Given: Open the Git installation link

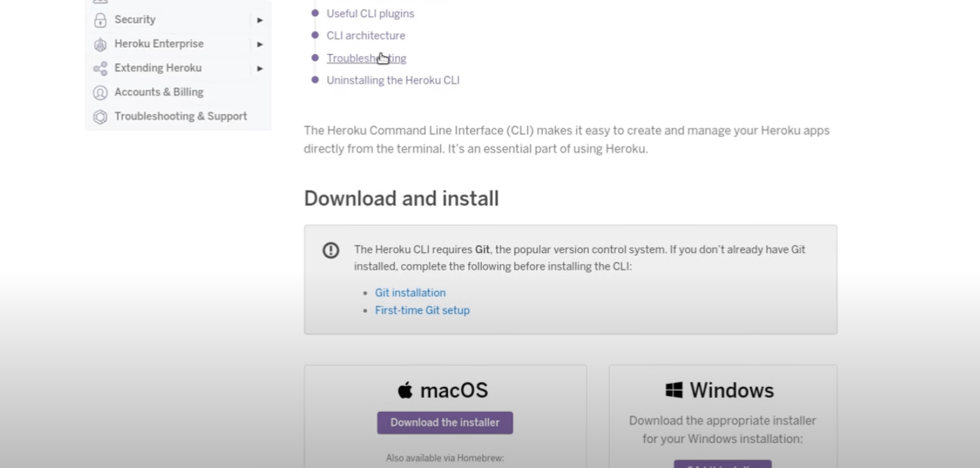Looking at the screenshot, I should 410,293.
